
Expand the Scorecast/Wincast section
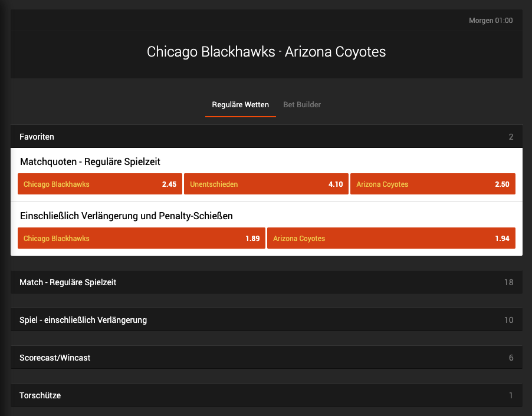tap(267, 357)
